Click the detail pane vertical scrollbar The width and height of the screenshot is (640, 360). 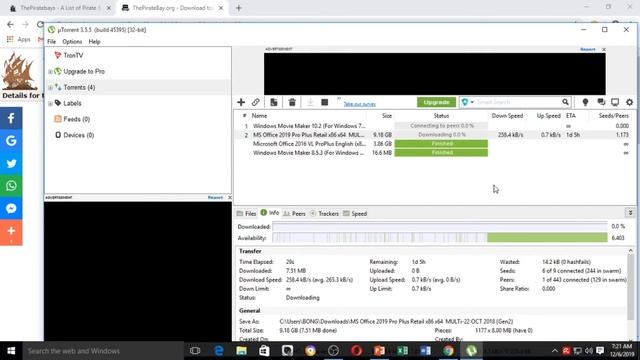(x=630, y=286)
